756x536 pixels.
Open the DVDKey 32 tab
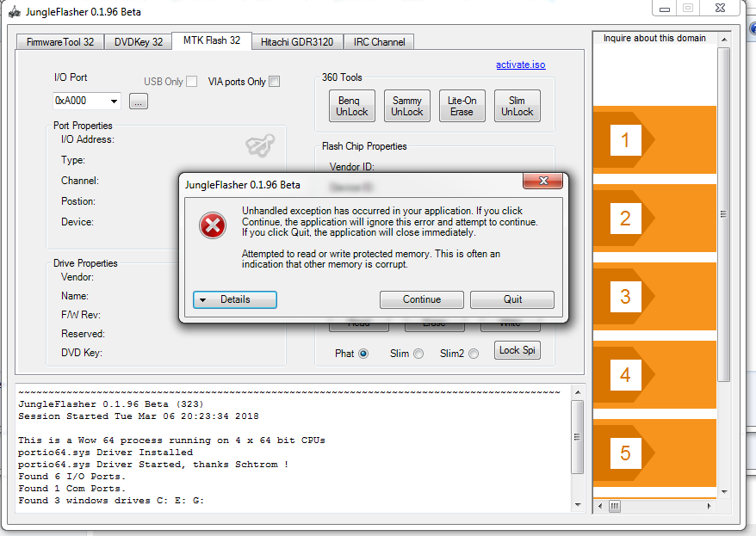(139, 42)
